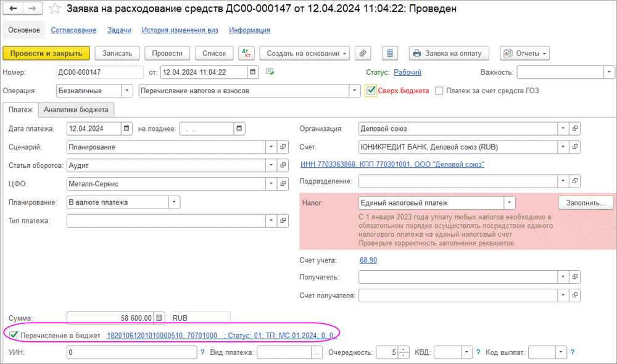Increase Очередность value with stepper

[404, 350]
